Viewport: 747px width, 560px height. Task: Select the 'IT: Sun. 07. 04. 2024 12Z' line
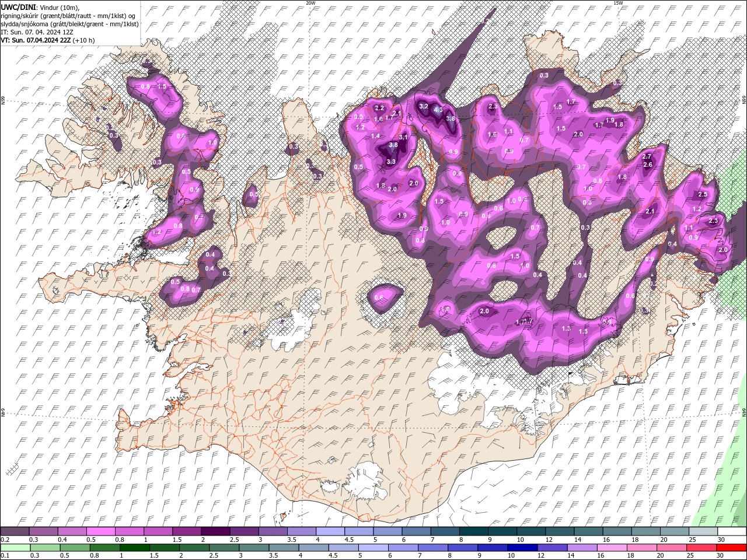point(37,32)
